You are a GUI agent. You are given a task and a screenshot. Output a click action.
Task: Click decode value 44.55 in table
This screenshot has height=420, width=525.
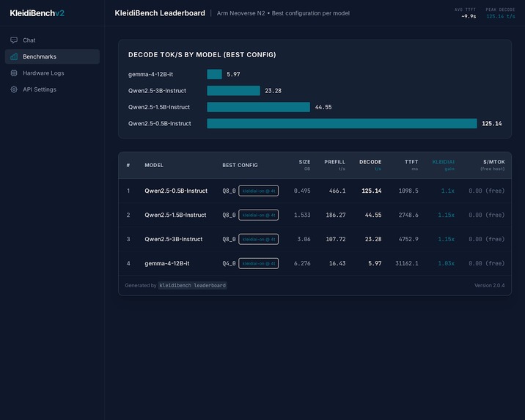373,215
